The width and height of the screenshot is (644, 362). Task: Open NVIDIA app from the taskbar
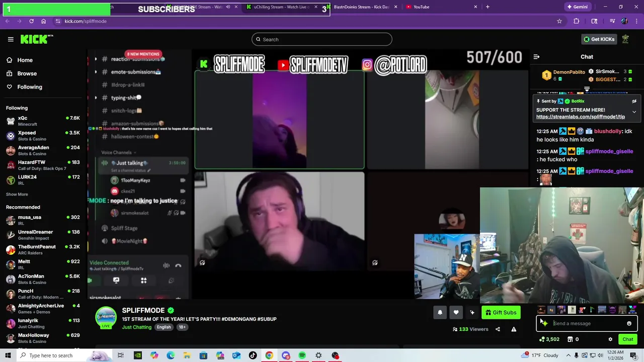point(137,355)
